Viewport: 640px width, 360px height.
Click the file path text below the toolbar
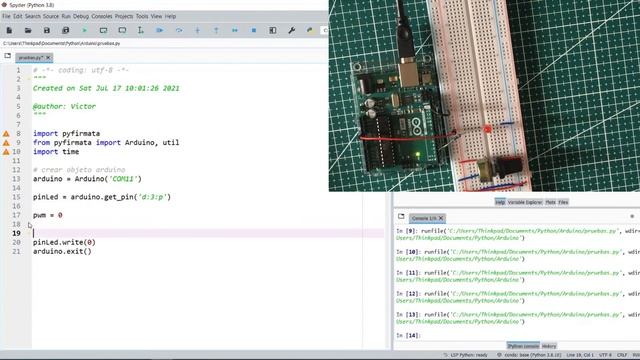[62, 43]
